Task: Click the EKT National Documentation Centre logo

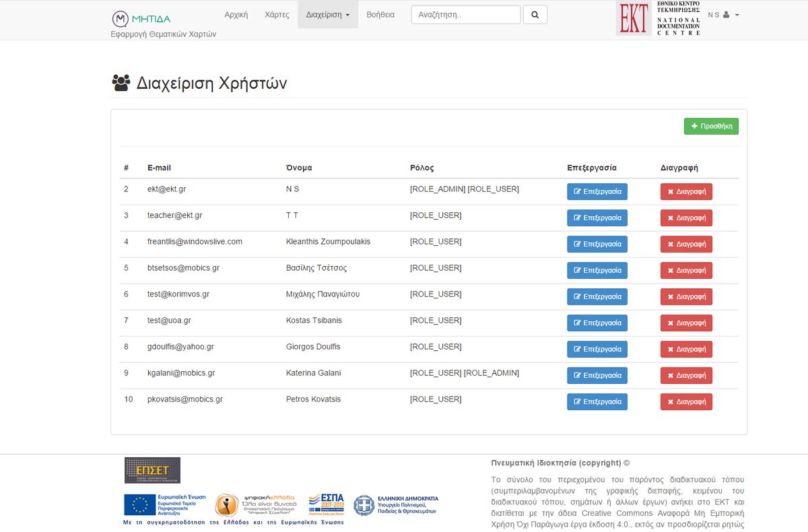Action: coord(659,18)
